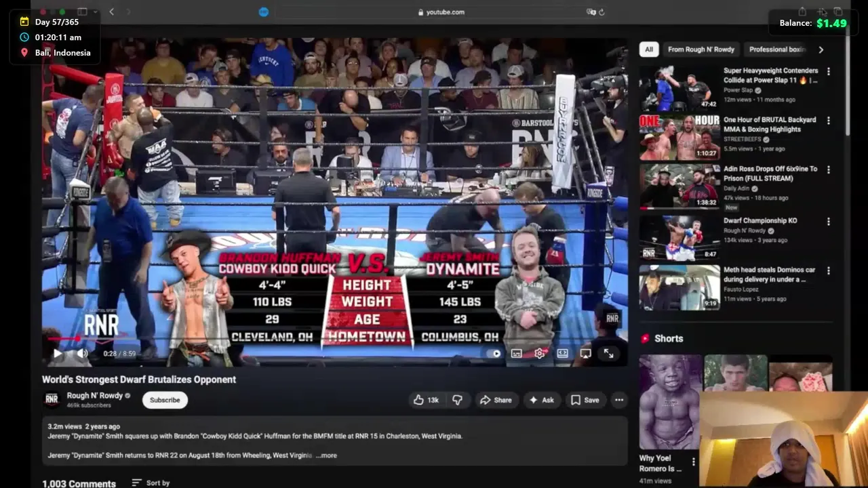Dislike the video

pos(457,400)
